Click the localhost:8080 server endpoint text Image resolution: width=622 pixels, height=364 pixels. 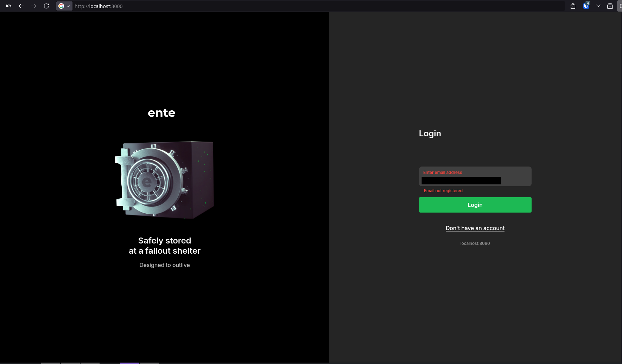click(475, 243)
